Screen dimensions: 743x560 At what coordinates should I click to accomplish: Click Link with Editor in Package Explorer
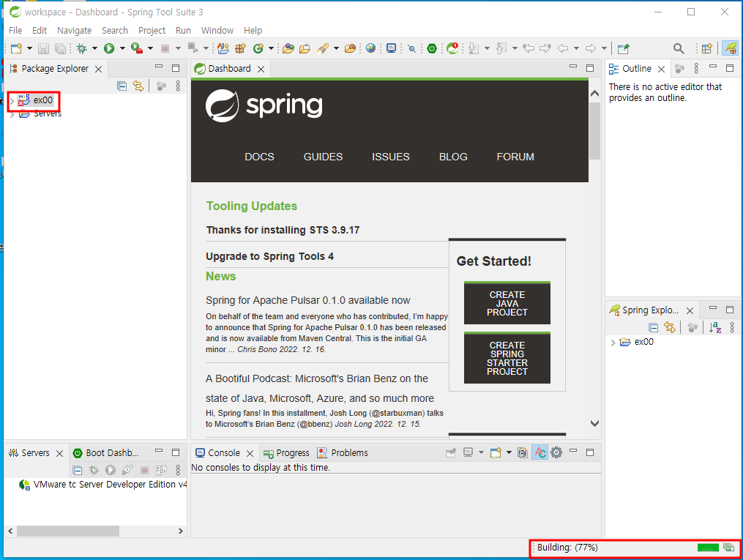(x=138, y=86)
